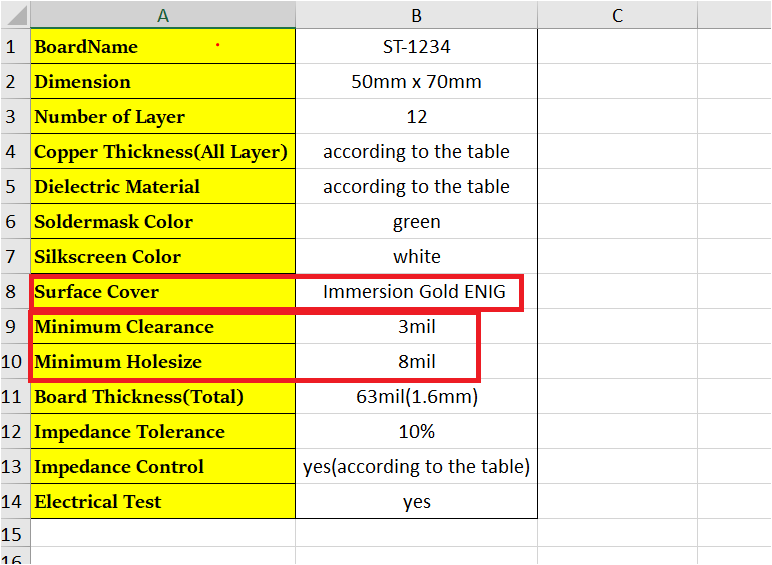Image resolution: width=772 pixels, height=565 pixels.
Task: Select column C header
Action: (x=617, y=15)
